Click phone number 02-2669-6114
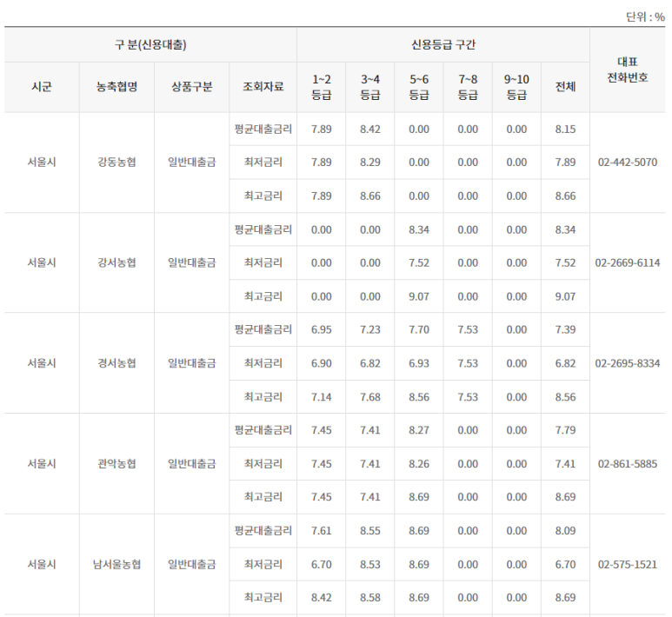Image resolution: width=672 pixels, height=617 pixels. coord(628,262)
